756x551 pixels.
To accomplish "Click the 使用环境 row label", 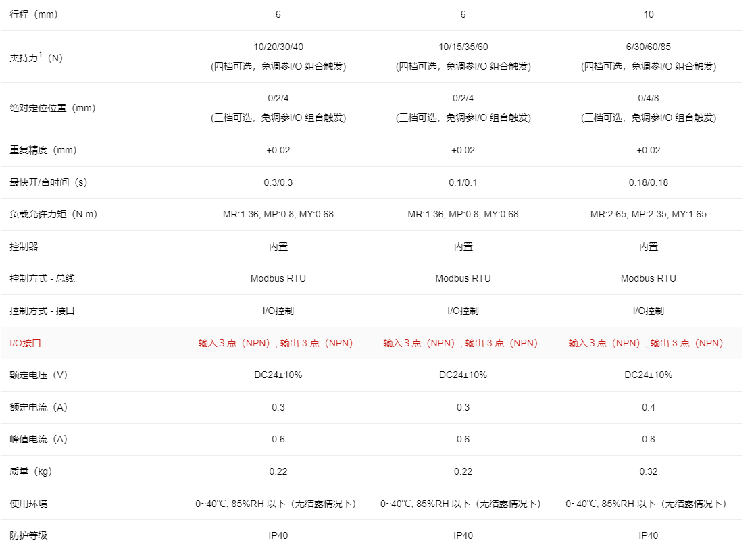I will point(28,504).
